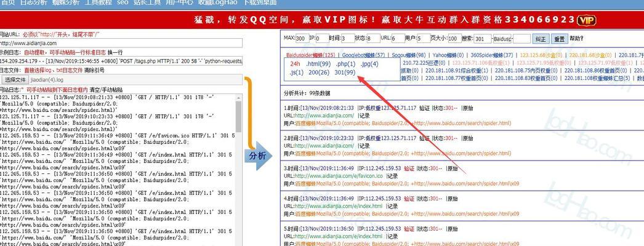644x246 pixels.
Task: Click the sample log line input field
Action: 121,61
